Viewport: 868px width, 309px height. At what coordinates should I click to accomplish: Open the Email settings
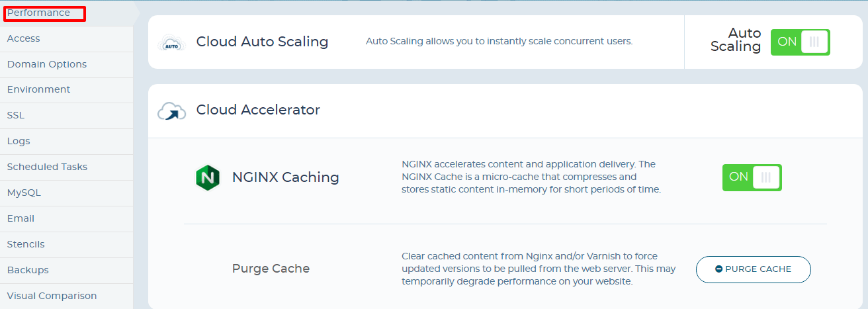point(21,218)
